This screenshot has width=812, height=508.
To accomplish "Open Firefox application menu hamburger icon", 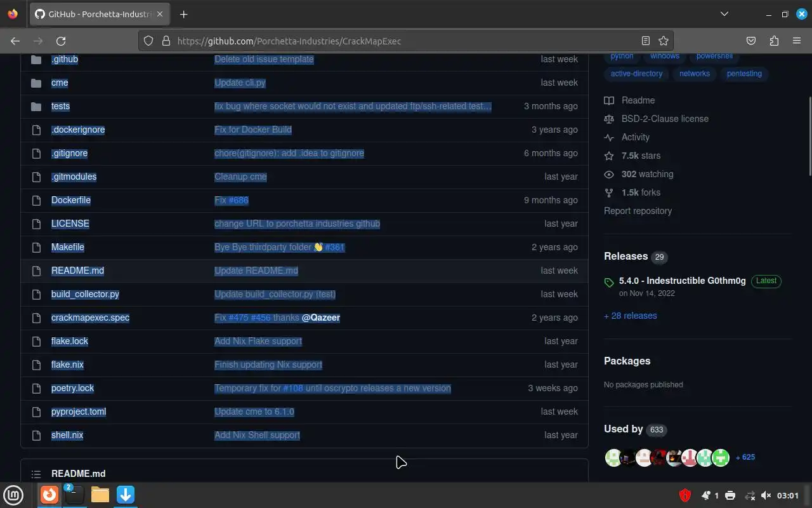I will [797, 41].
